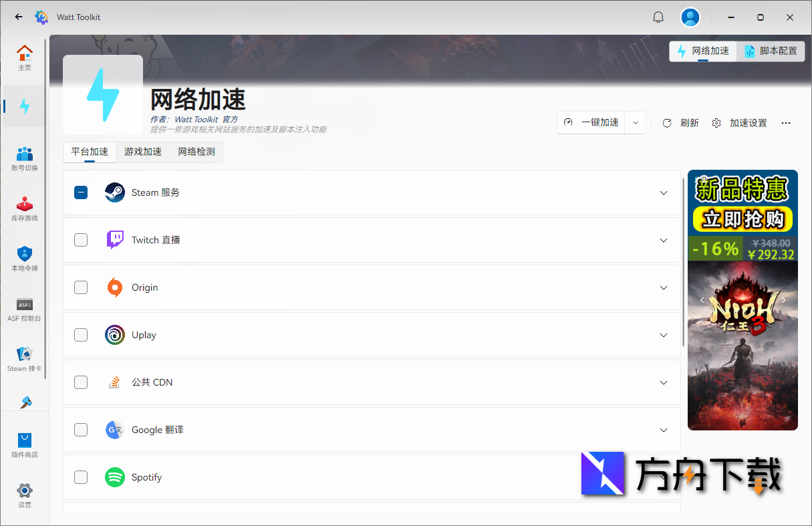This screenshot has height=526, width=812.
Task: Click the next arrow on the Nioh ad carousel
Action: coord(784,300)
